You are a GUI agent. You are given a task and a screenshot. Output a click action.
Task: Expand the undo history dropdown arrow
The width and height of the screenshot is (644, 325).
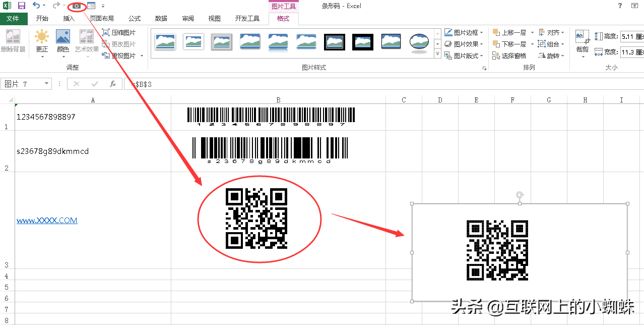(44, 6)
